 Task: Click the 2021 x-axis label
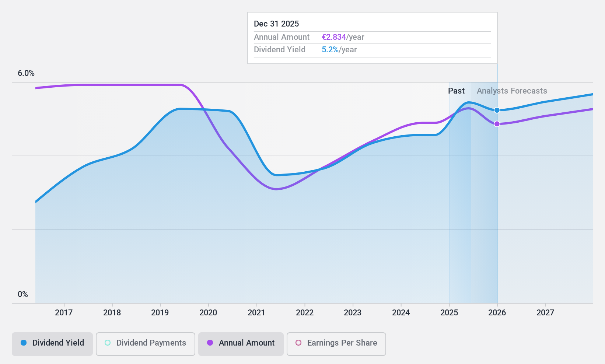[256, 313]
